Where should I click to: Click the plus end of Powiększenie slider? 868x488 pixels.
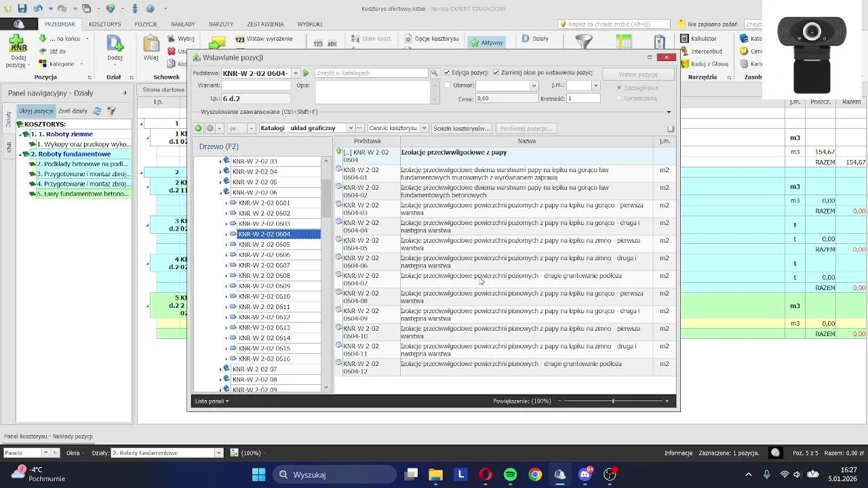[x=667, y=401]
